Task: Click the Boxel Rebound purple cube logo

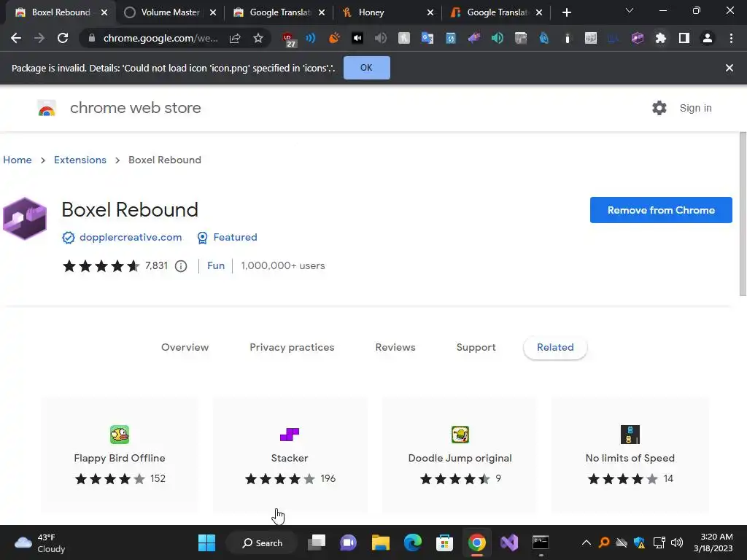Action: 25,218
